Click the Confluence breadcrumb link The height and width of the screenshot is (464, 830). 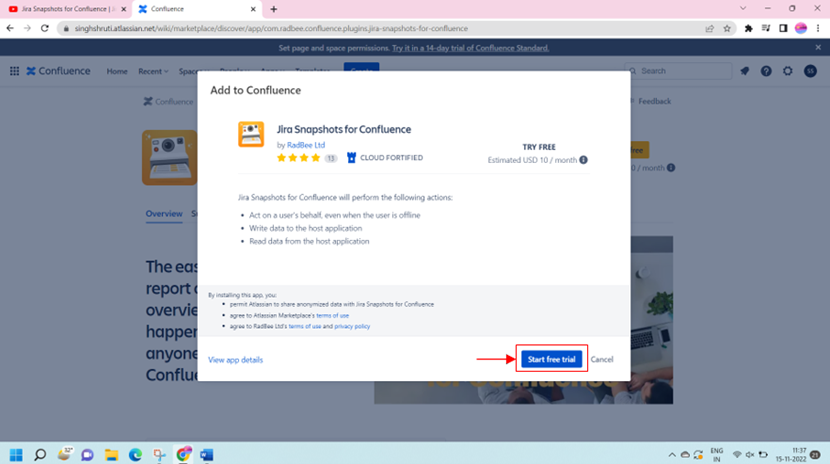point(168,102)
